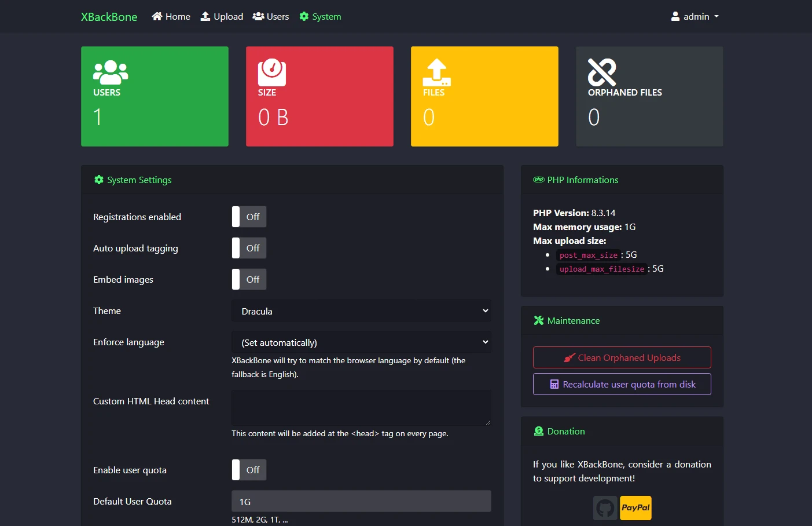Click the ORPHANED FILES card label
Image resolution: width=812 pixels, height=526 pixels.
click(x=625, y=93)
